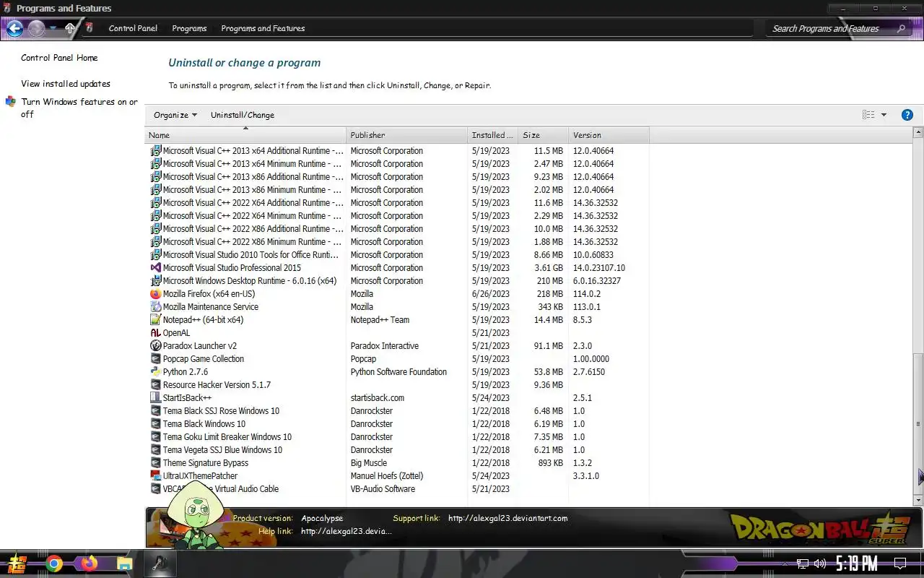
Task: Open the view options dropdown arrow
Action: pos(884,115)
